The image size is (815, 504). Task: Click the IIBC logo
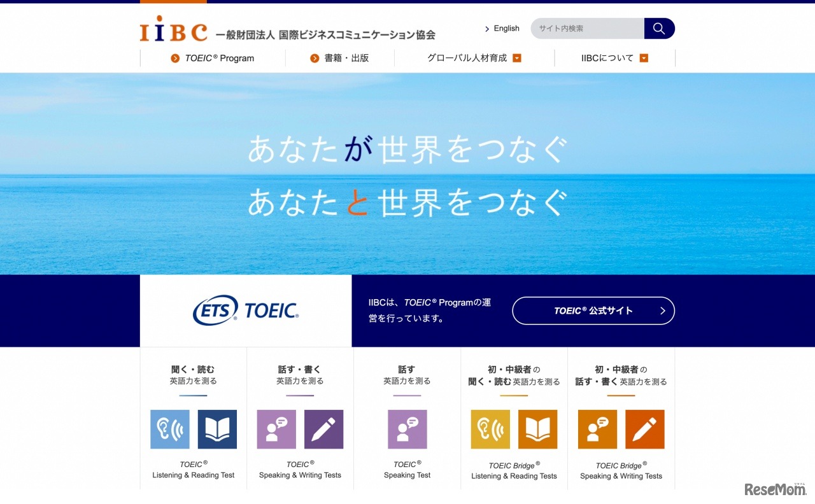point(173,28)
